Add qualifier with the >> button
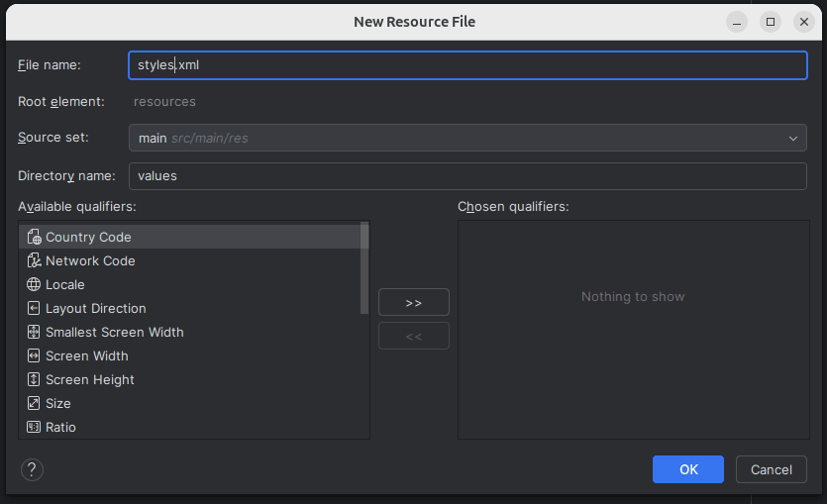Screen dimensions: 827x504 414,302
